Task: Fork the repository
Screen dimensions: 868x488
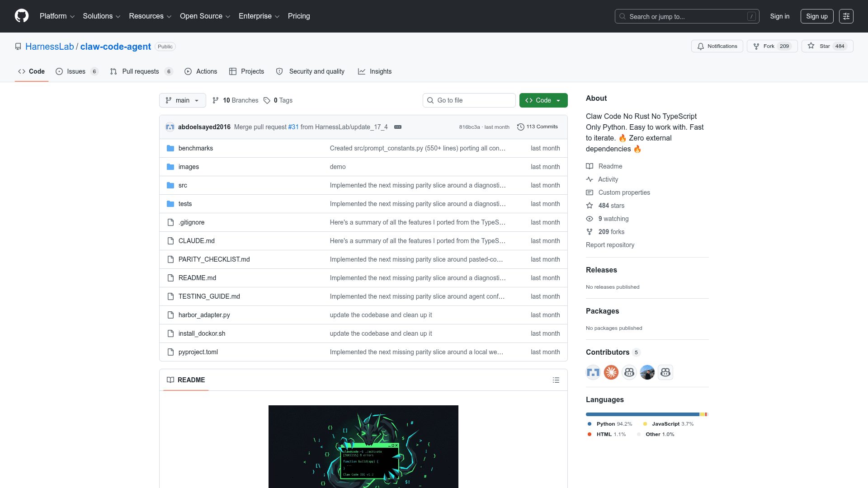Action: point(772,46)
